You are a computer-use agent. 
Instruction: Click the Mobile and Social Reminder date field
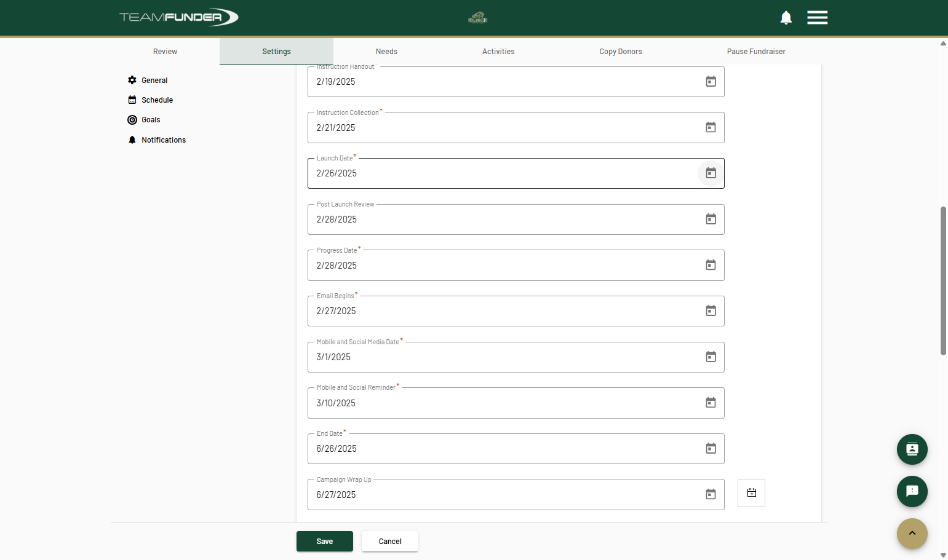point(516,403)
